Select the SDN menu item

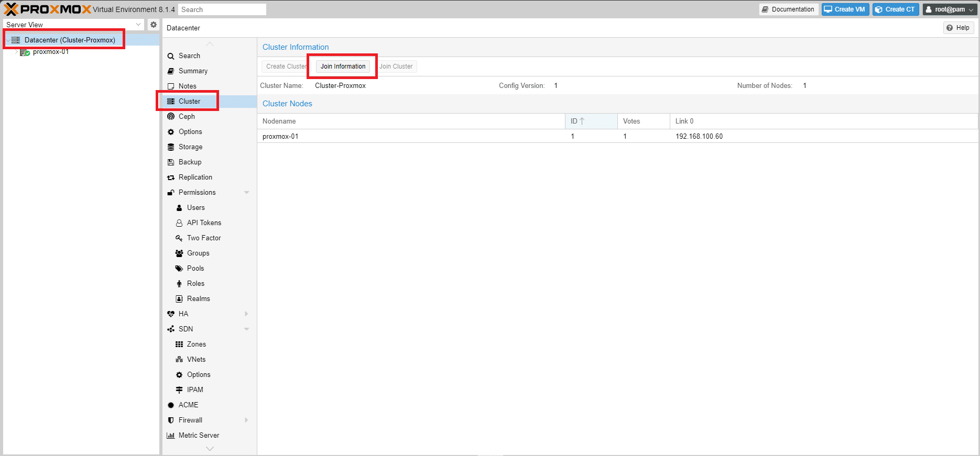(x=210, y=329)
